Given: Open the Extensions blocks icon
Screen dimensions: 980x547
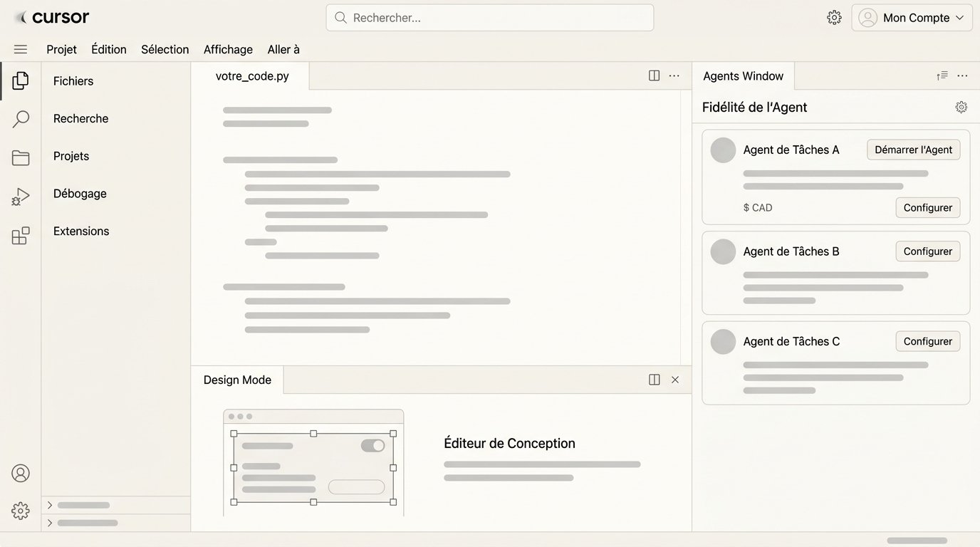Looking at the screenshot, I should click(x=21, y=236).
